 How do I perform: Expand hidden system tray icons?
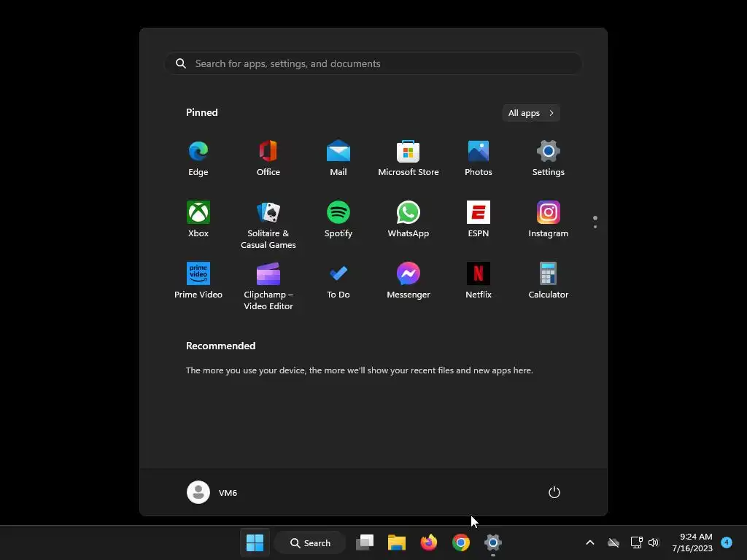589,542
